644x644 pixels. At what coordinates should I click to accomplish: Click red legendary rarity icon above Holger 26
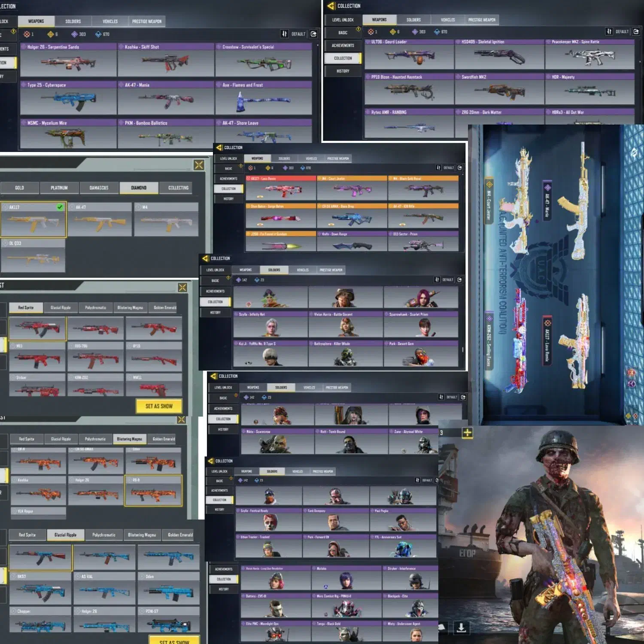(27, 34)
